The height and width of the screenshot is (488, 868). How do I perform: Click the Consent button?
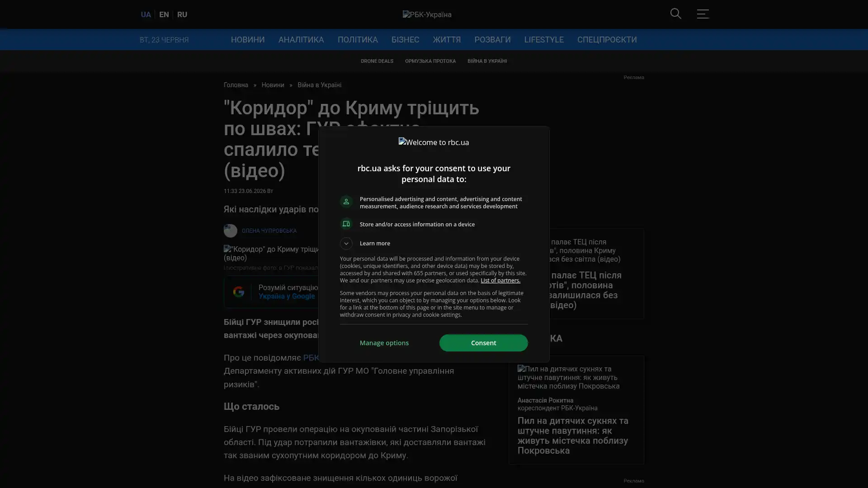pos(483,343)
